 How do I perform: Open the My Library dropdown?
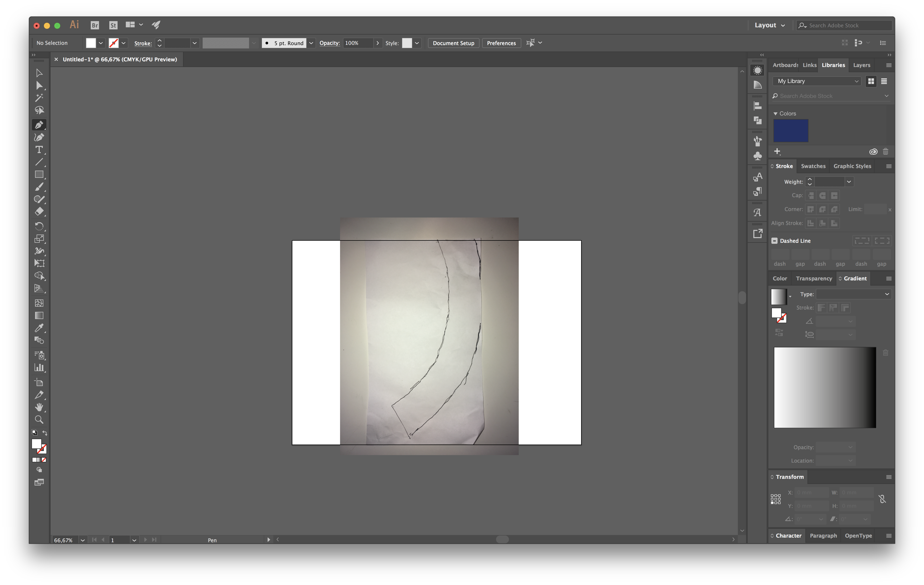tap(817, 81)
